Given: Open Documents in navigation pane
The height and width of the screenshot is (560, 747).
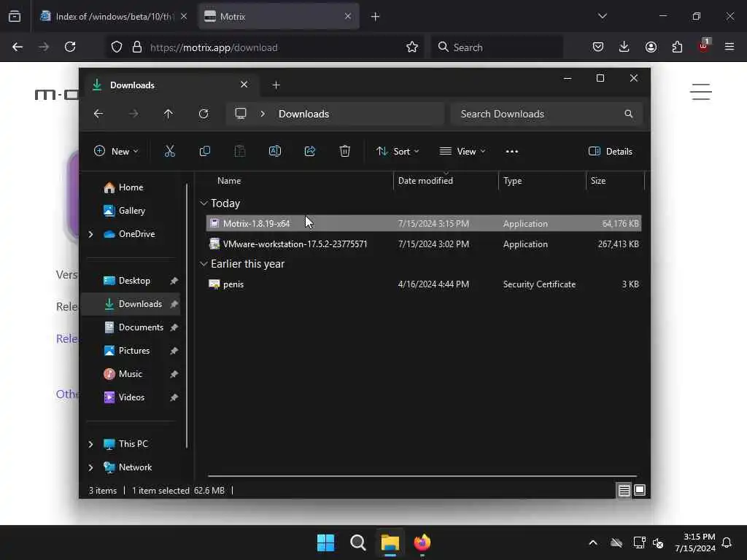Looking at the screenshot, I should 133,327.
